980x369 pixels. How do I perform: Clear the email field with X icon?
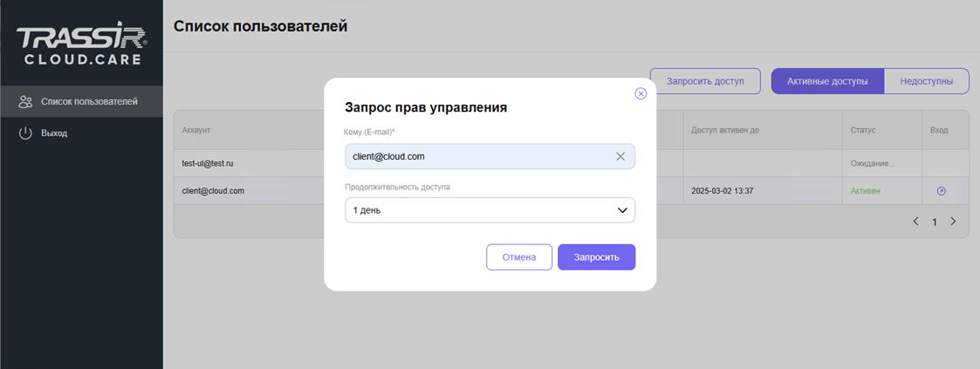click(620, 157)
